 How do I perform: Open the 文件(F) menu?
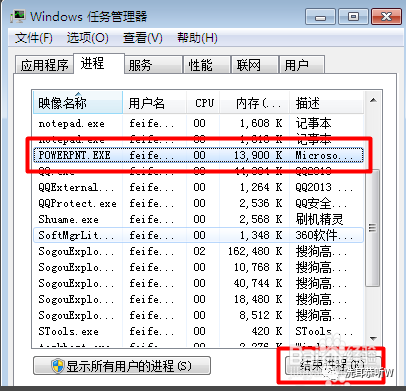point(34,38)
